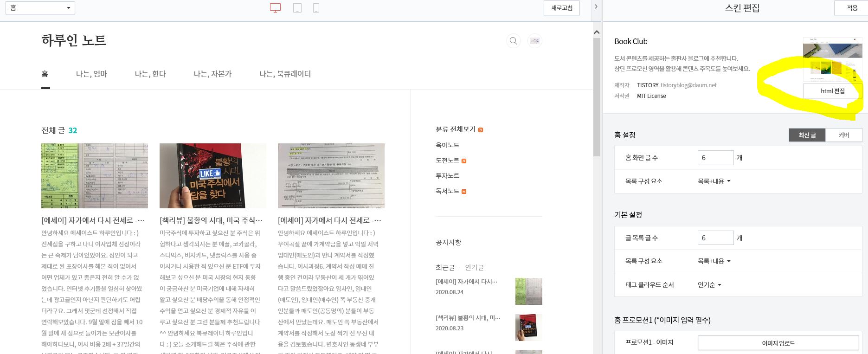
Task: Open 불황의 시대 book review thumbnail
Action: [213, 176]
